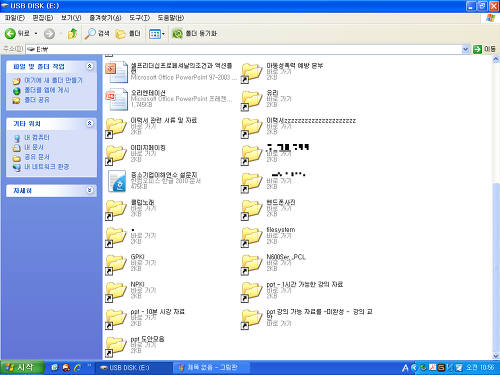Image resolution: width=500 pixels, height=375 pixels.
Task: Open 내 네트워크 환경 link
Action: pyautogui.click(x=47, y=167)
